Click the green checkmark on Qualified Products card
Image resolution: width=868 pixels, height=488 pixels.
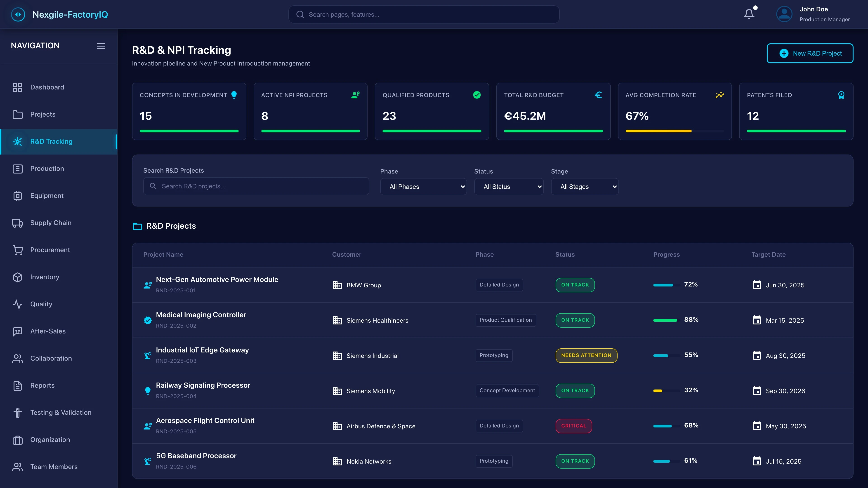point(477,95)
